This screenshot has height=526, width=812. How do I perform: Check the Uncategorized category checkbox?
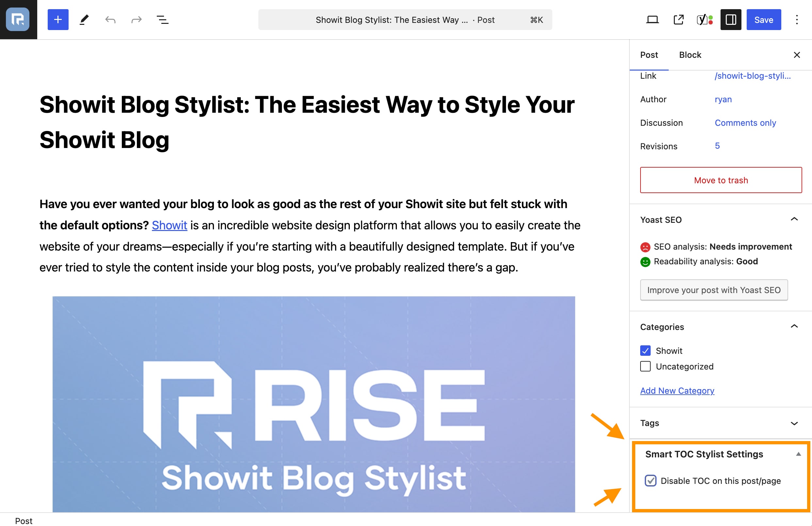645,366
